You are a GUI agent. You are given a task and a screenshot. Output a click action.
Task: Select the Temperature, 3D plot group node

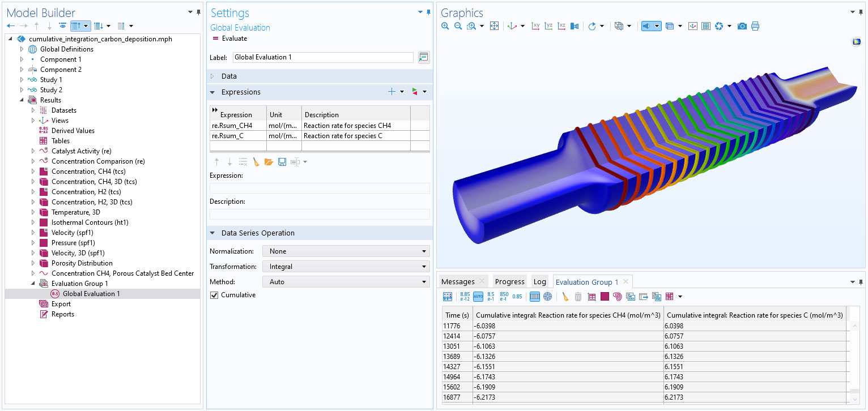75,212
